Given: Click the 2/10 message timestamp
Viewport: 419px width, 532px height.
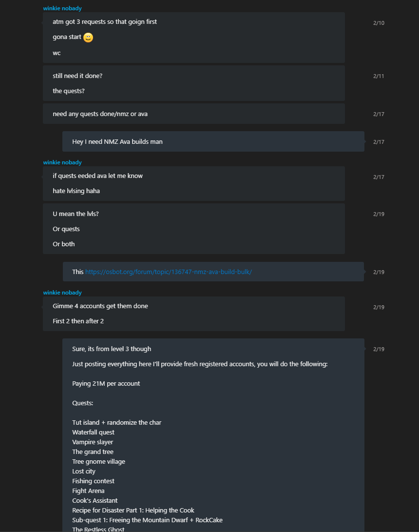Looking at the screenshot, I should click(x=379, y=23).
